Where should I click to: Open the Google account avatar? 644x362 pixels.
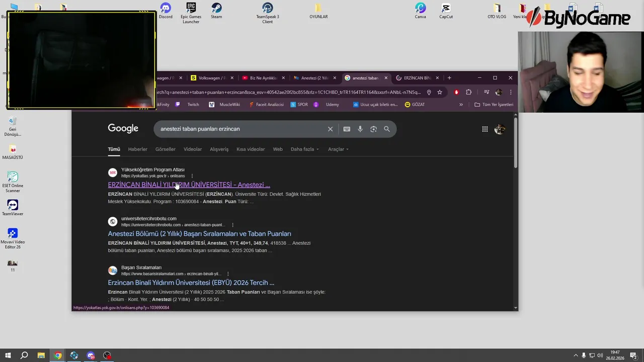coord(499,129)
